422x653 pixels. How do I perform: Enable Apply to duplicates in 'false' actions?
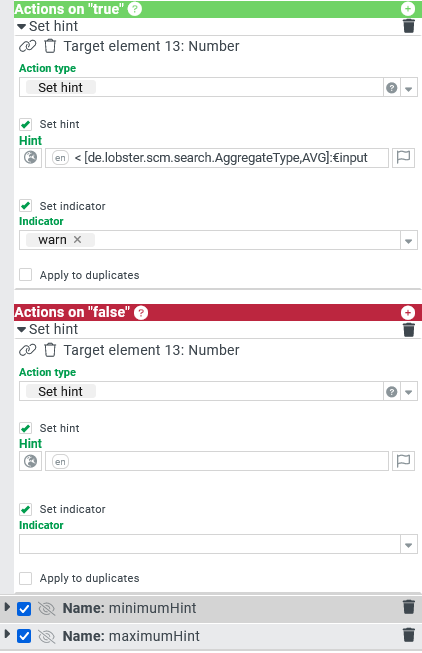point(25,578)
